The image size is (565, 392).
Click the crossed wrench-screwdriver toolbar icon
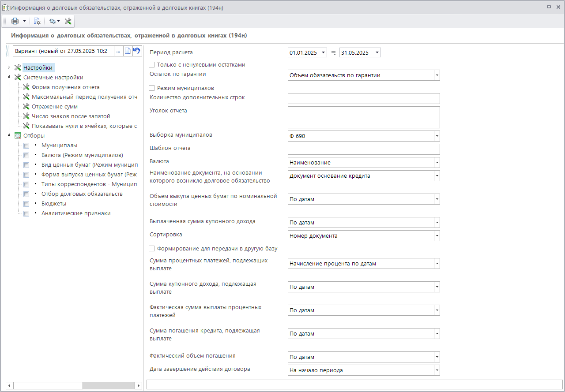pyautogui.click(x=68, y=21)
